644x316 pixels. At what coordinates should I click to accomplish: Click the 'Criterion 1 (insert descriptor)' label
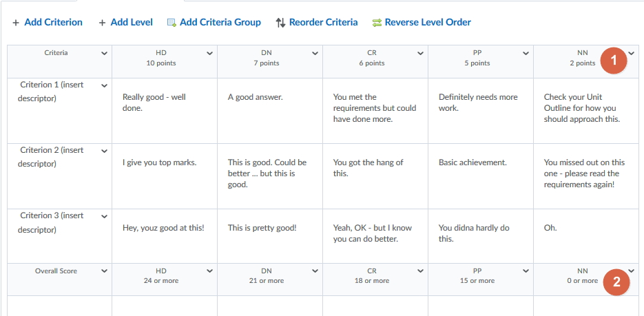point(50,92)
